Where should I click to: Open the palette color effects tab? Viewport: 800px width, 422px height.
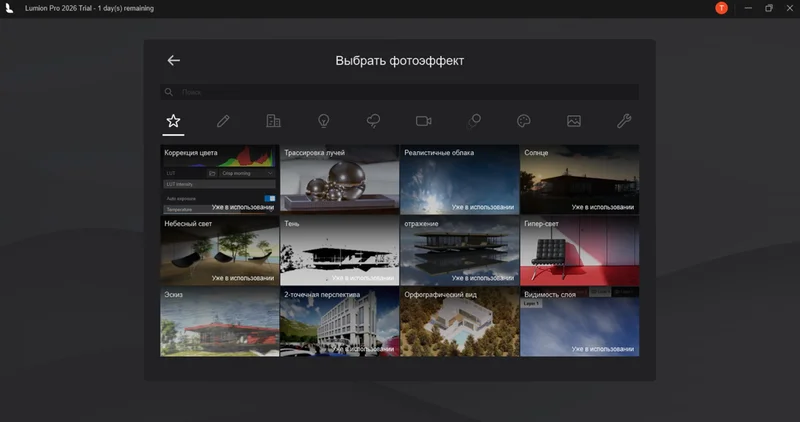coord(523,121)
